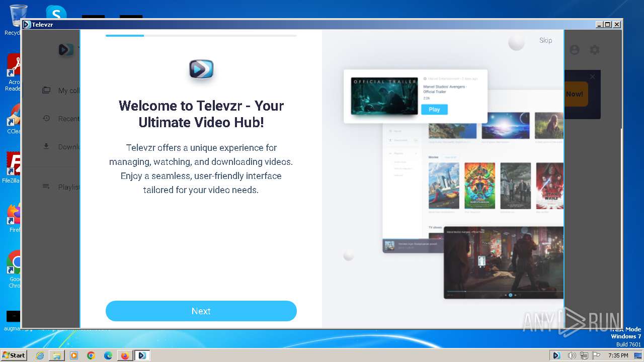Select the FileZilla desktop shortcut
The image size is (644, 362).
(x=12, y=167)
